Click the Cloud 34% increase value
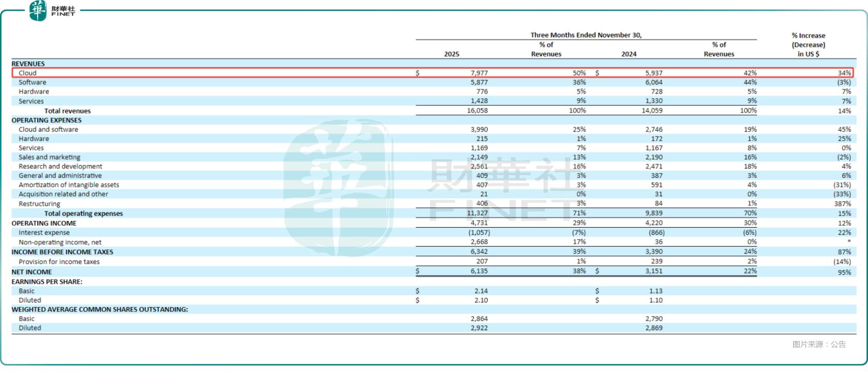The image size is (868, 375). point(844,73)
